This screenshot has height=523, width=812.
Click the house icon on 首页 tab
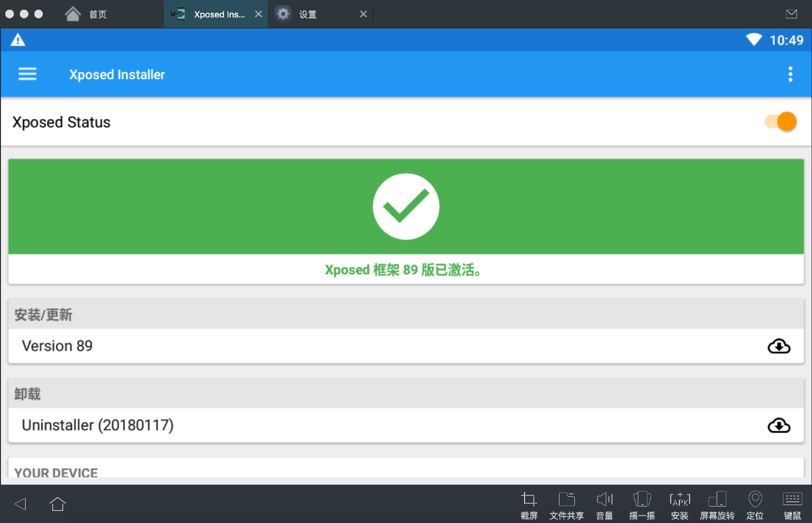[x=73, y=14]
